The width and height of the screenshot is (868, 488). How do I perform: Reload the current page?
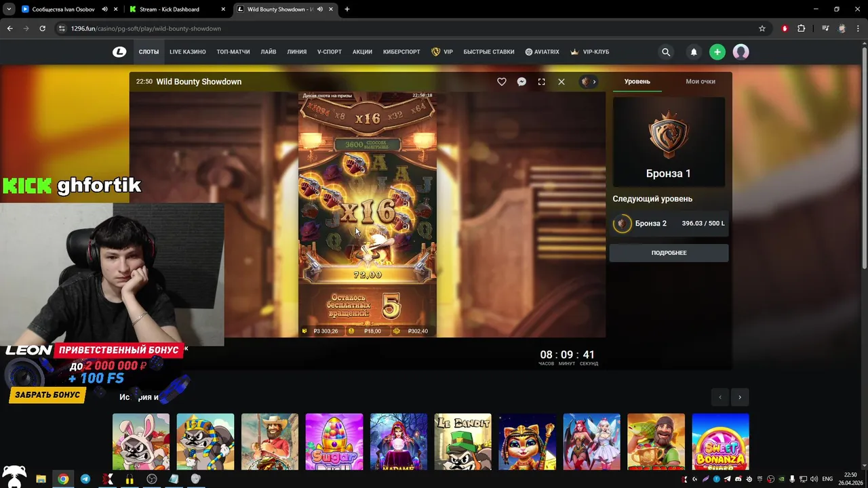42,28
